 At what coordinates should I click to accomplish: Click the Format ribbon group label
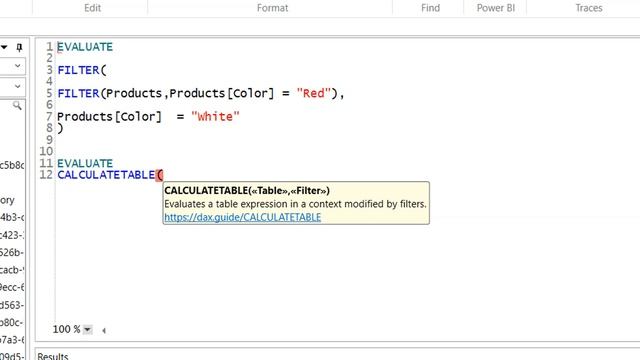272,8
